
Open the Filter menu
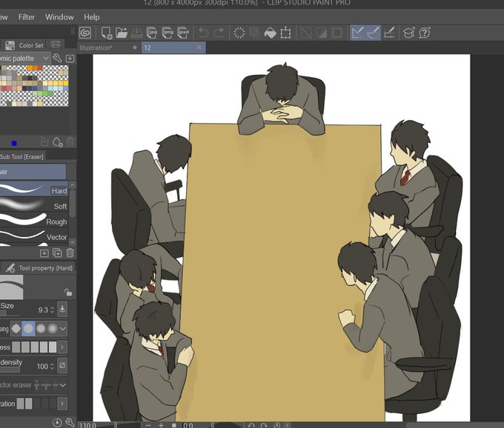(27, 17)
